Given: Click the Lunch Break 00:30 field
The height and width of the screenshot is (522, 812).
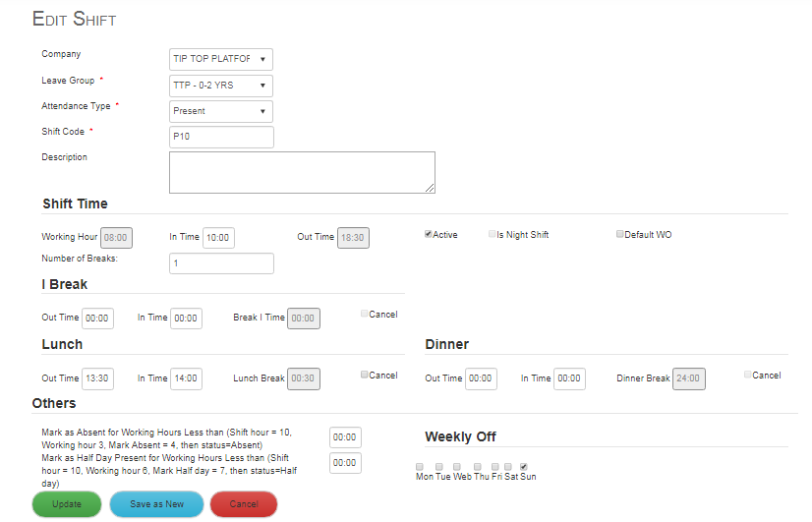Looking at the screenshot, I should pyautogui.click(x=304, y=378).
